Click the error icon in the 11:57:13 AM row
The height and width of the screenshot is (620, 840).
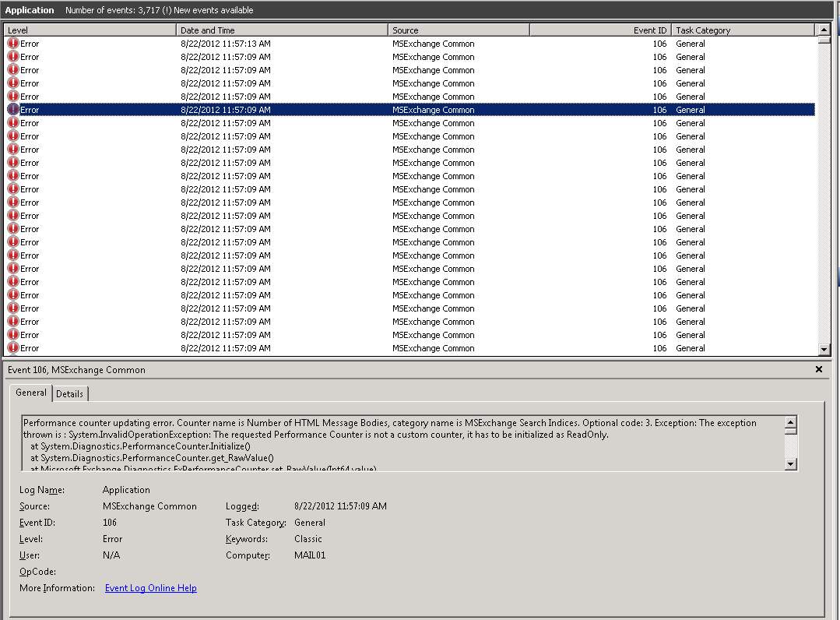13,44
